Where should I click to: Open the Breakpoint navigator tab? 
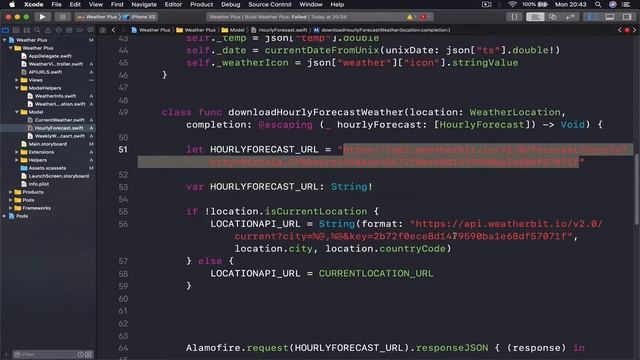(80, 30)
